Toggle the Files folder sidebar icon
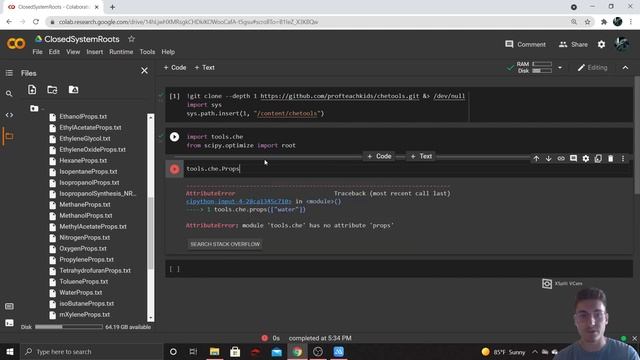 click(x=9, y=136)
